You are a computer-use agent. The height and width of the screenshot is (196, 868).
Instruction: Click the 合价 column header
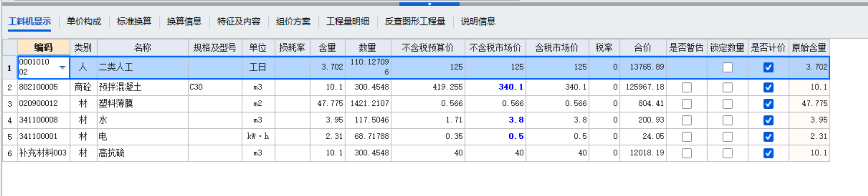(643, 48)
